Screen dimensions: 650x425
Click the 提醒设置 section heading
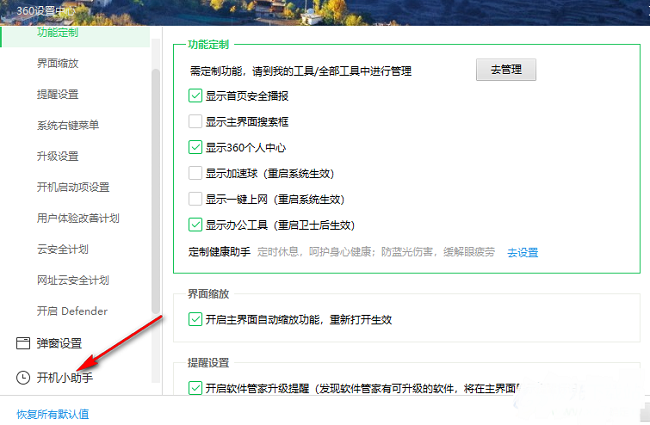point(209,363)
